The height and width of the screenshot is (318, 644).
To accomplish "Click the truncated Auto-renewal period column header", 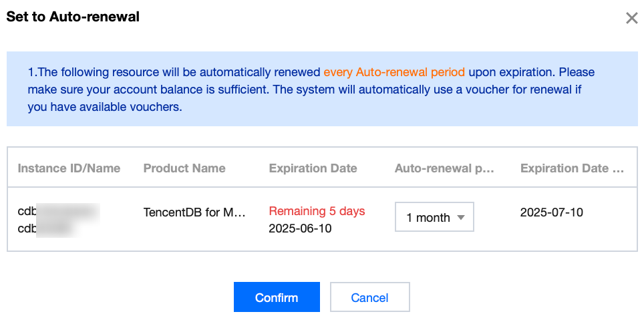I will (x=444, y=168).
